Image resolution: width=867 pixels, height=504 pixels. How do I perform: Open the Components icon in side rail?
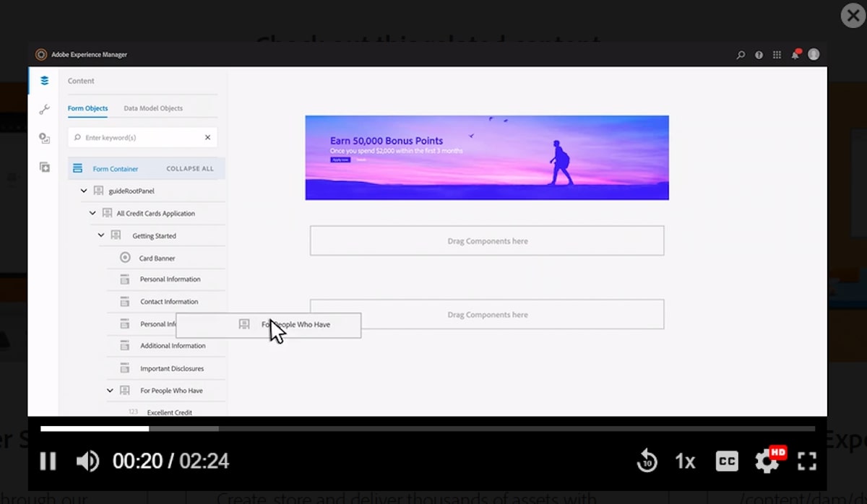(x=44, y=167)
